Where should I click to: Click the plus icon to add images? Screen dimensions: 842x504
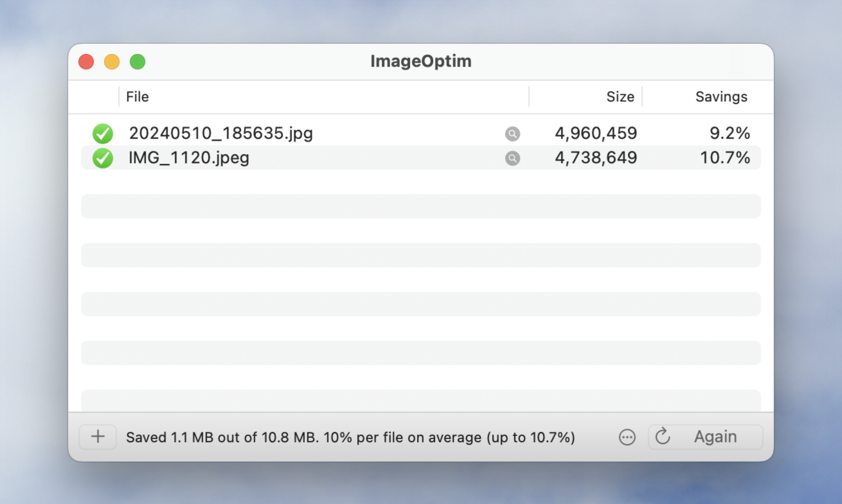tap(97, 437)
